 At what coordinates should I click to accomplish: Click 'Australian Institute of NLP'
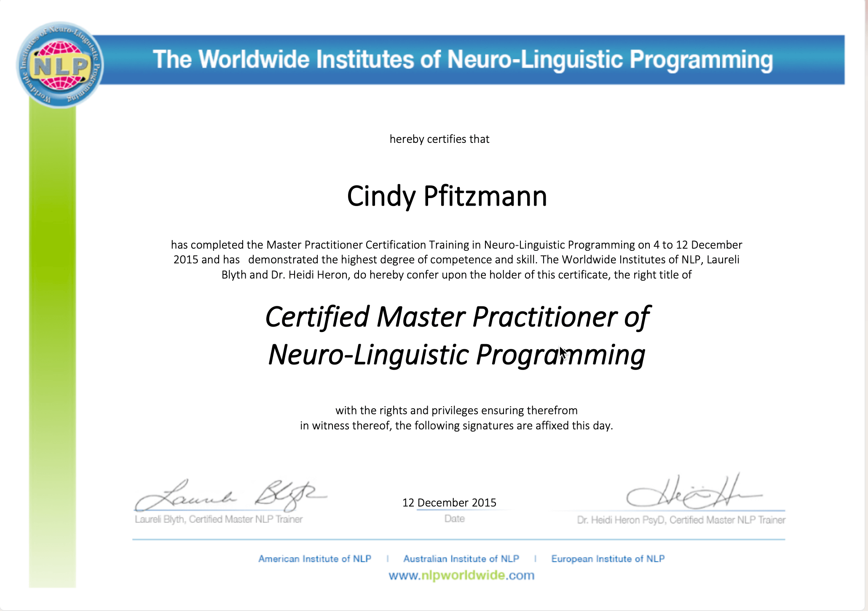(461, 559)
